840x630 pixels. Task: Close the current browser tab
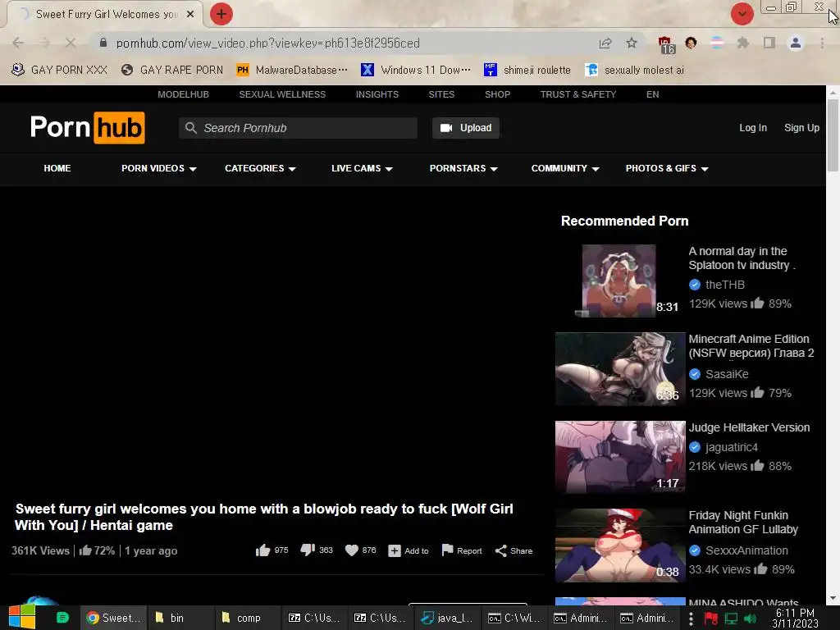coord(190,14)
